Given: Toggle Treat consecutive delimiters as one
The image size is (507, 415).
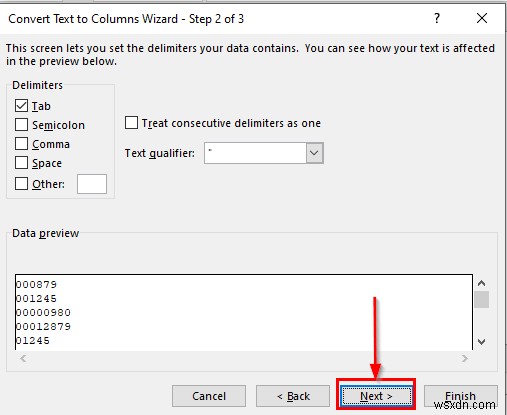Looking at the screenshot, I should 131,123.
